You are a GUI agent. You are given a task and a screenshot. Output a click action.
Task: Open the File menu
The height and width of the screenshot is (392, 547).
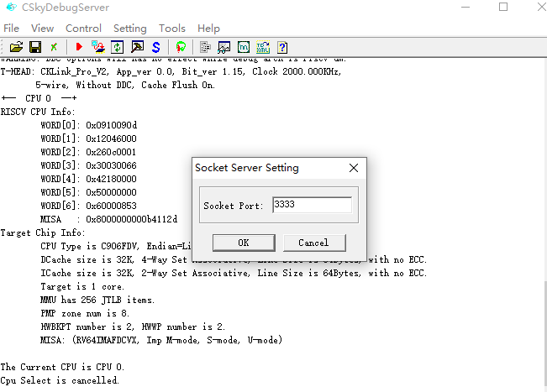(x=12, y=28)
